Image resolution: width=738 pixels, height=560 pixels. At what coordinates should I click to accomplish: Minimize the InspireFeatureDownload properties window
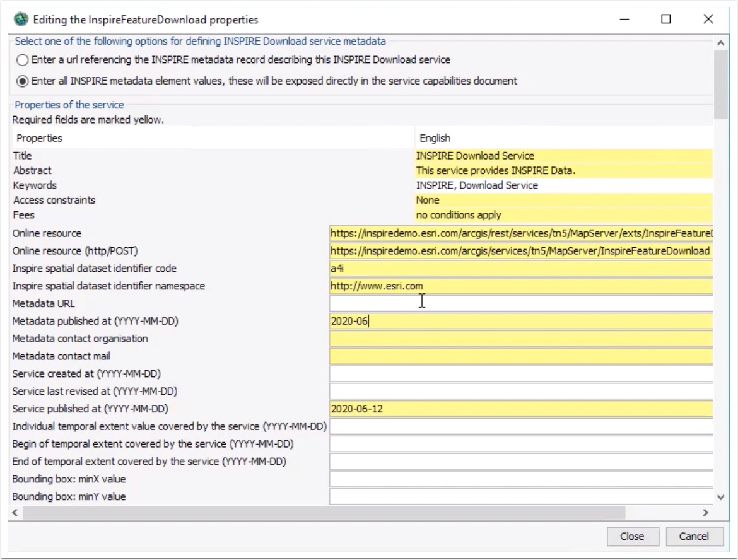[624, 19]
